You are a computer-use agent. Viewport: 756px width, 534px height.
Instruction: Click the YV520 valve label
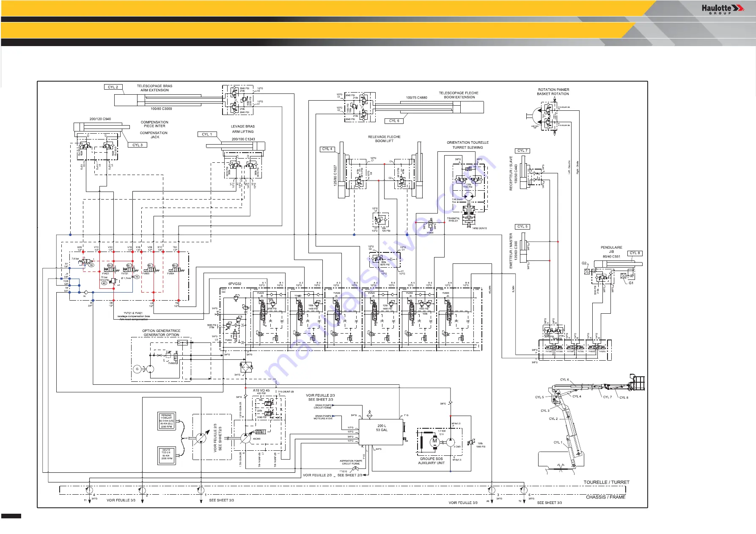[371, 293]
